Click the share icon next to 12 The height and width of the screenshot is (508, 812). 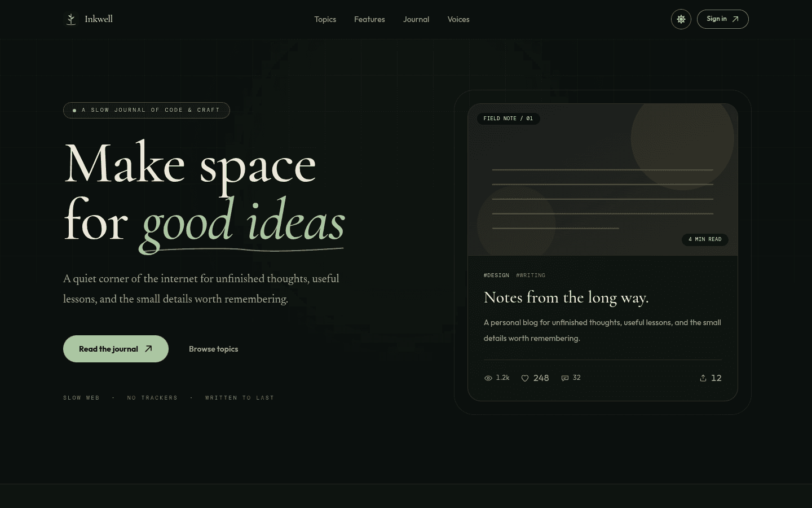point(703,378)
